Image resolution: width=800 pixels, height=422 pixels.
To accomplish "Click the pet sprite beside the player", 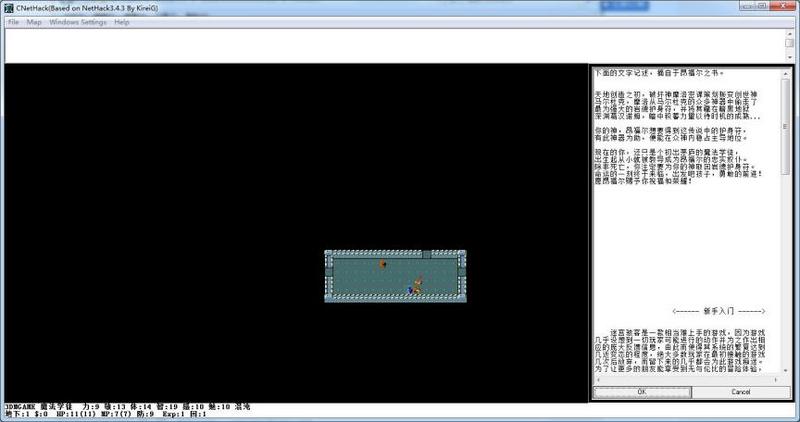I will pyautogui.click(x=418, y=290).
